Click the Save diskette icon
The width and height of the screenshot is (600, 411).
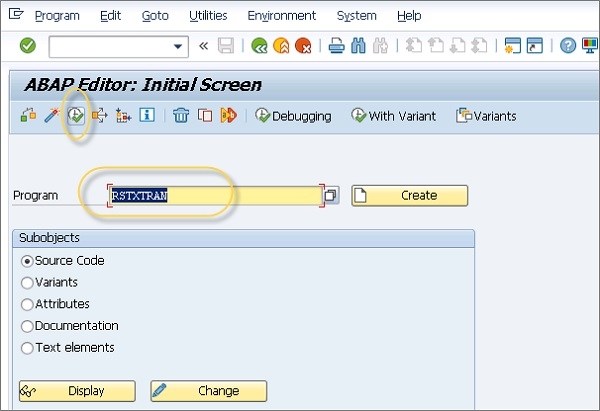click(226, 46)
